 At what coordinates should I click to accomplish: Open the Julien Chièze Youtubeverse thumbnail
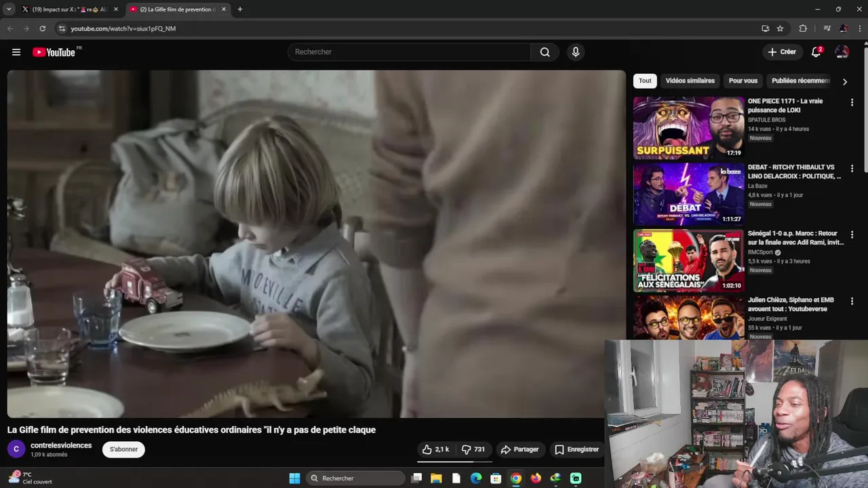pos(688,318)
